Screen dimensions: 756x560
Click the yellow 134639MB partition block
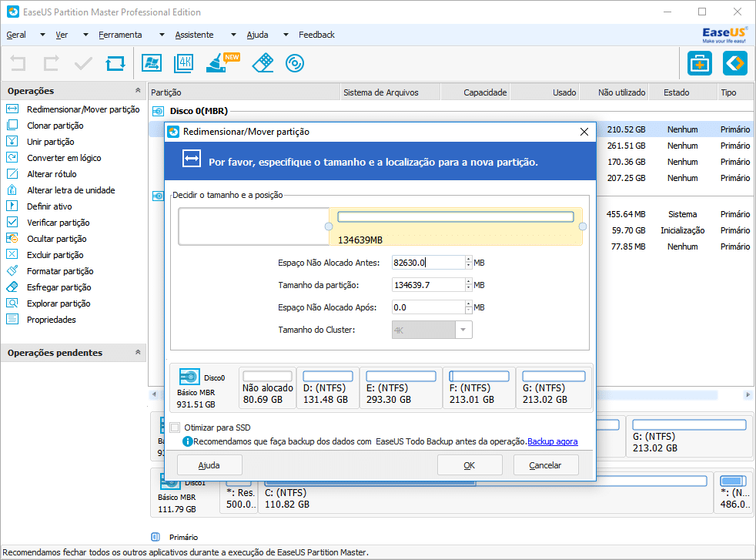456,226
